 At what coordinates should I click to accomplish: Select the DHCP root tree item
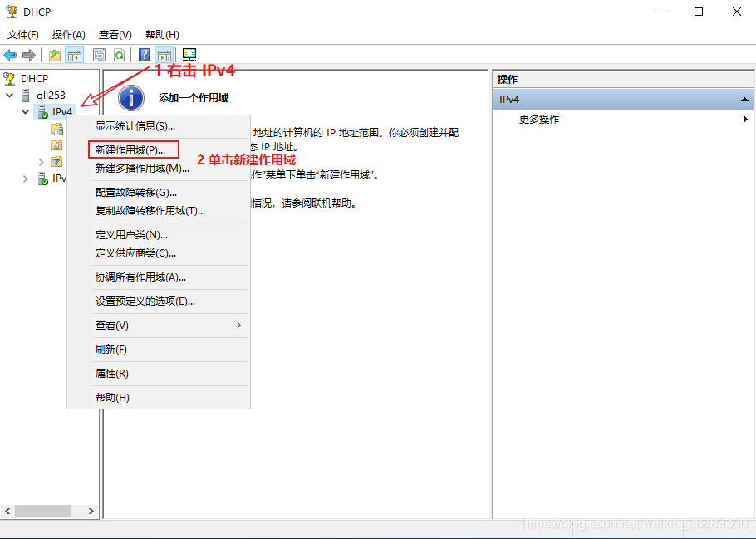[34, 79]
